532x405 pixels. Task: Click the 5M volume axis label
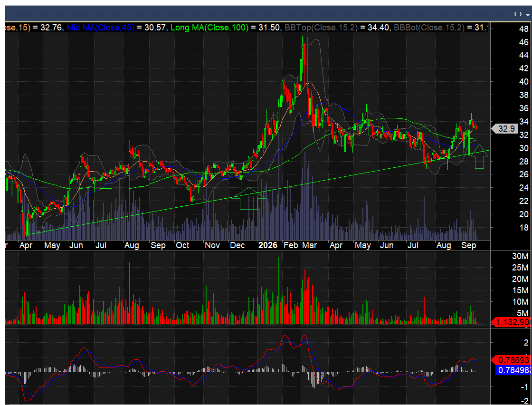click(x=523, y=313)
